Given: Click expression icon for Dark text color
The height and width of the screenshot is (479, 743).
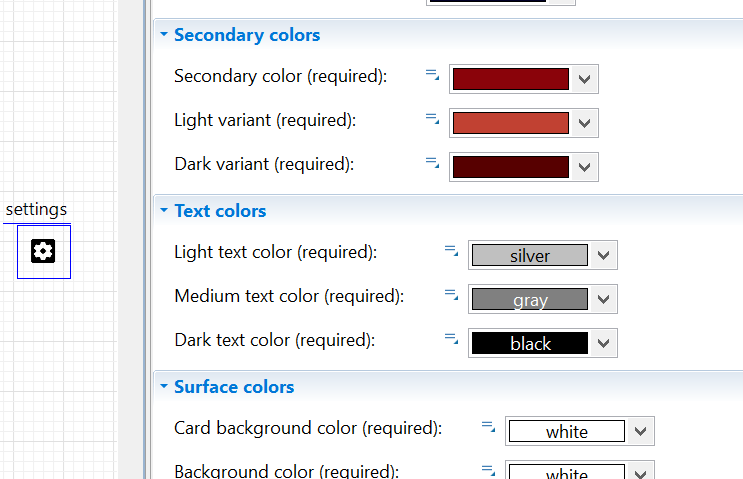Looking at the screenshot, I should coord(451,339).
